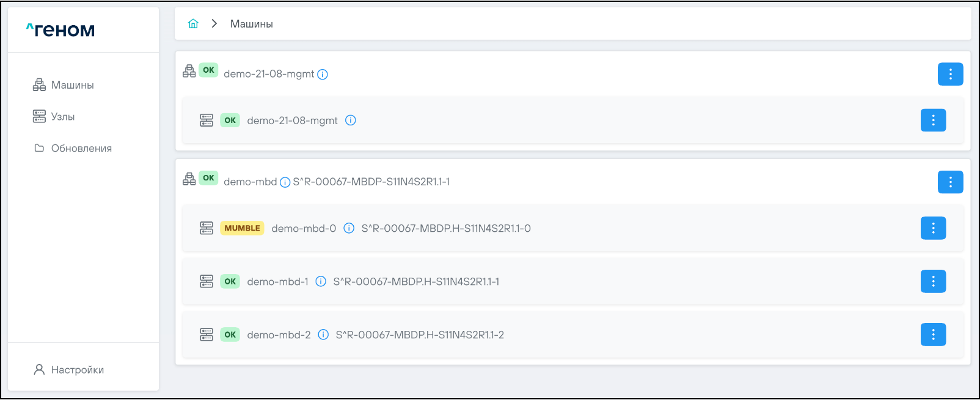
Task: Click info icon beside demo-mbd-1 node
Action: coord(321,281)
